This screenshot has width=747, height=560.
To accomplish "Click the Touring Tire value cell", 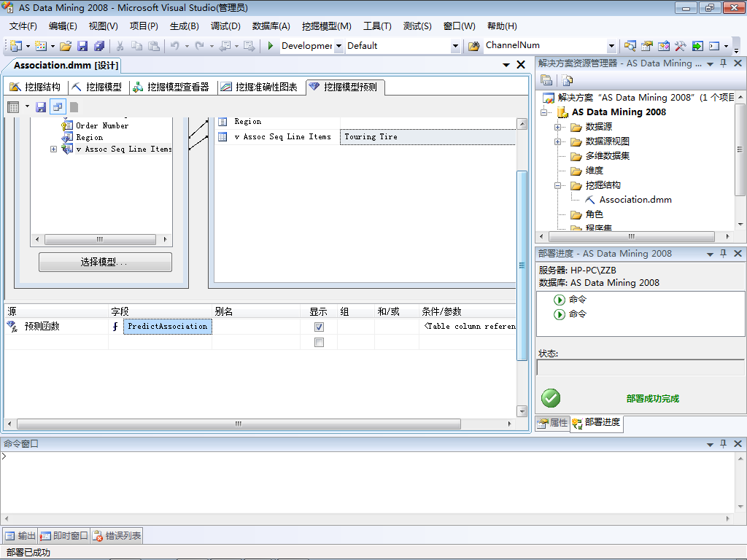I will [x=427, y=137].
